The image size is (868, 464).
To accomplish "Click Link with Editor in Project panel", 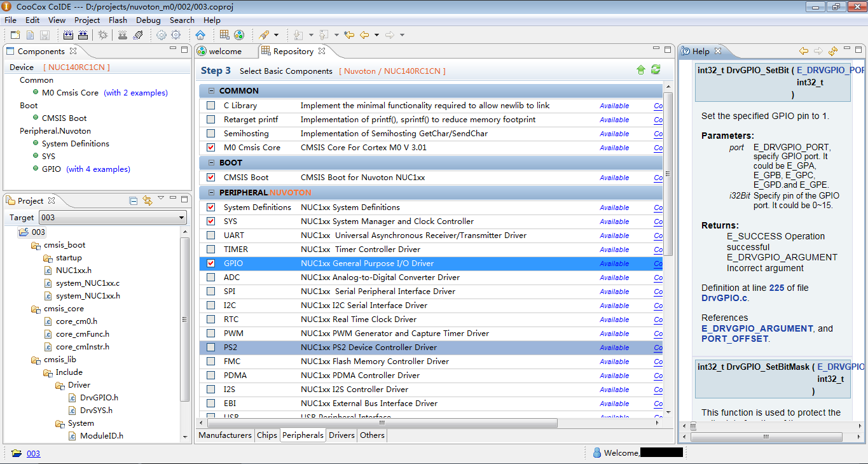I will coord(148,200).
